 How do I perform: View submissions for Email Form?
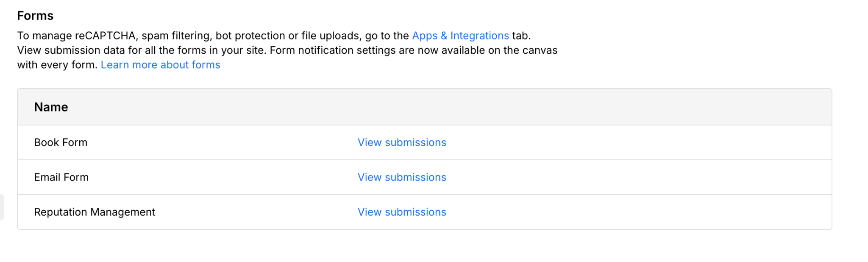(x=401, y=177)
